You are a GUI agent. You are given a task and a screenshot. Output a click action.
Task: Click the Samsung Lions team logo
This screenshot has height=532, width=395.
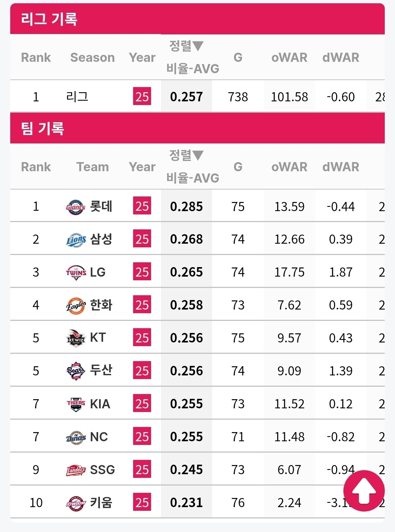[x=76, y=240]
